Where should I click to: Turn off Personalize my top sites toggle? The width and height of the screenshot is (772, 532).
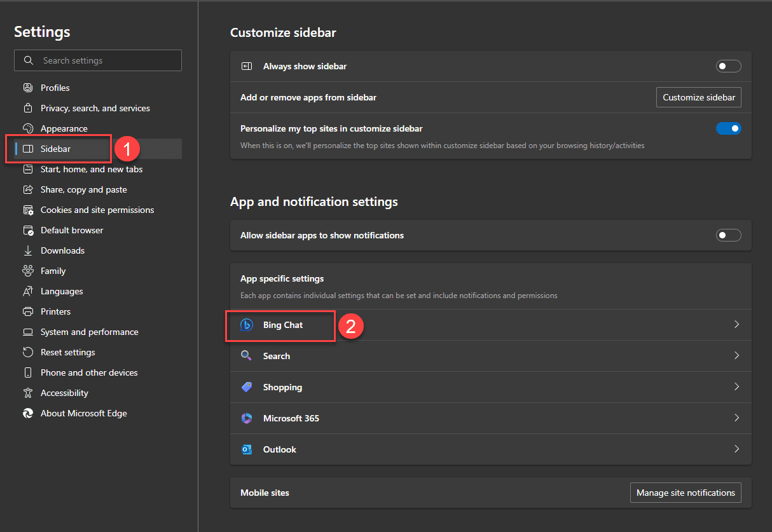(x=728, y=128)
